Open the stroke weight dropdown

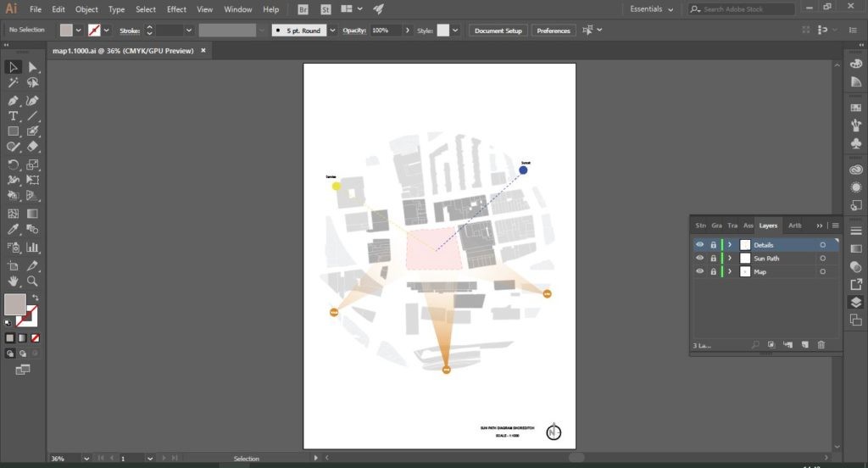tap(189, 31)
